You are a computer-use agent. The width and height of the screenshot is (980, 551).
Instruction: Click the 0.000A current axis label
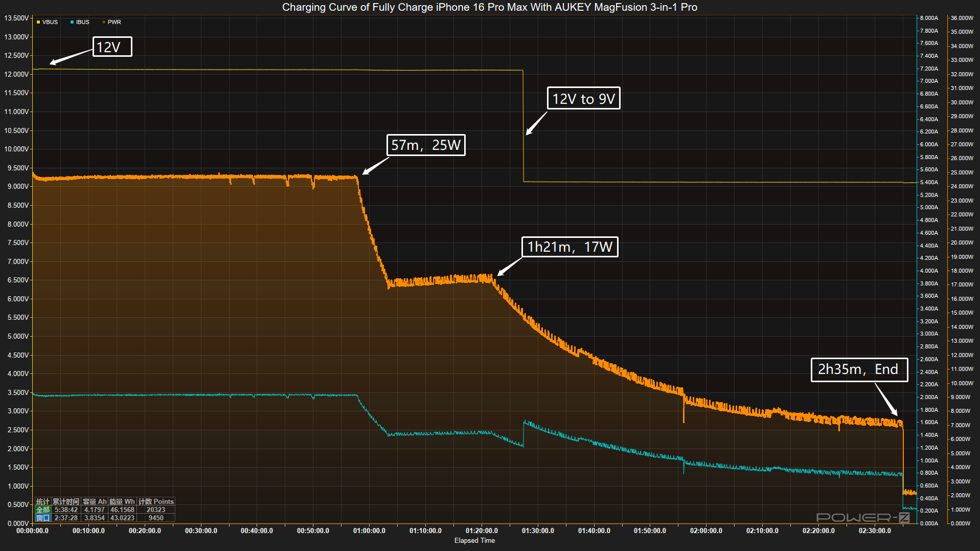929,523
